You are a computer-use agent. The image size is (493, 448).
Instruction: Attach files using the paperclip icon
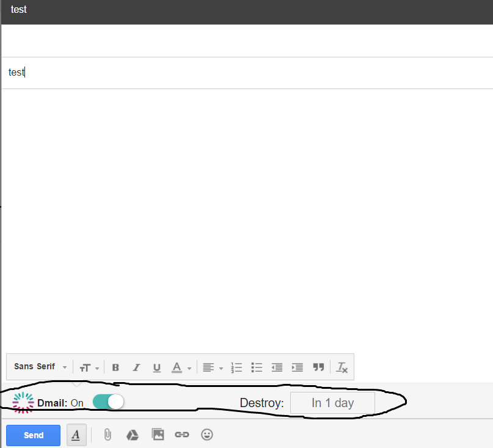click(108, 435)
